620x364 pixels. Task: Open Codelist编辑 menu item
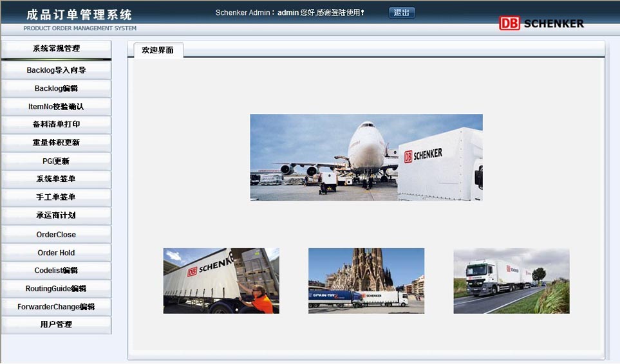click(x=56, y=271)
